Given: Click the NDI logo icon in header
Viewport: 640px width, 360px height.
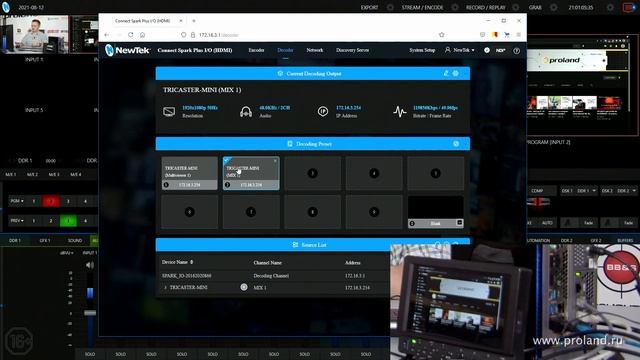Looking at the screenshot, I should 500,51.
